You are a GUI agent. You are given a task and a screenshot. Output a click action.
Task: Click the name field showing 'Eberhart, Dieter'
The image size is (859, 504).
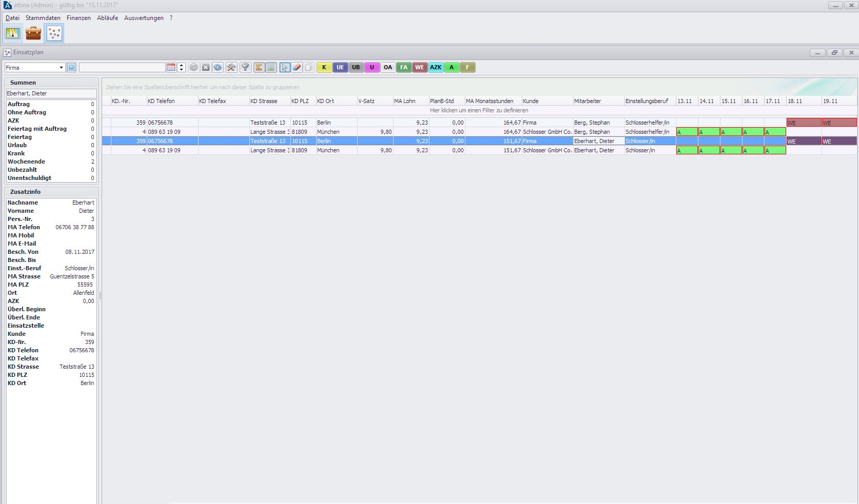tap(51, 93)
